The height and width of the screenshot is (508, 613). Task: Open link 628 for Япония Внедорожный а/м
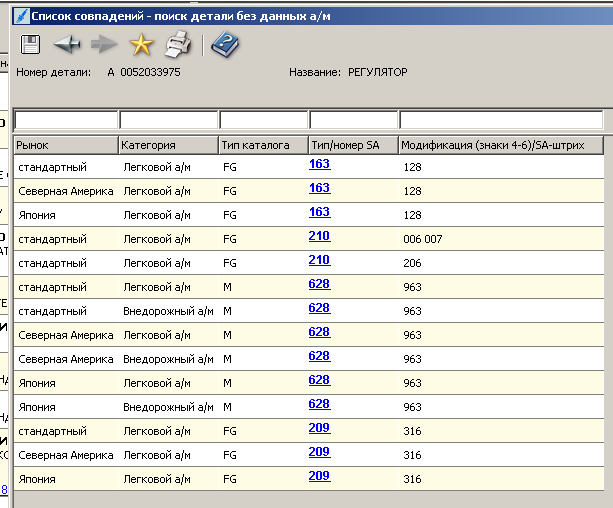(319, 404)
